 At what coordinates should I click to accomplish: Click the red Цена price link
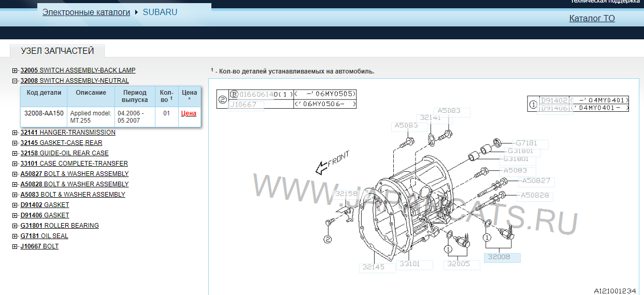189,113
